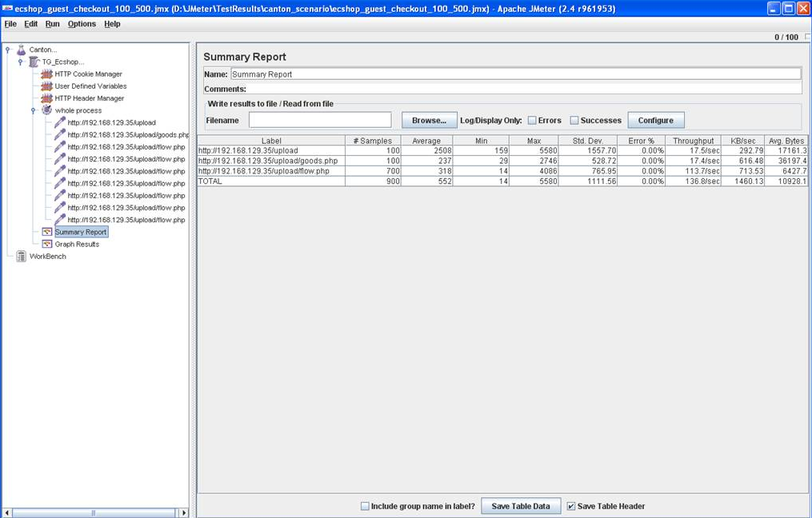Click the sampler icon for upload/goods.php
The width and height of the screenshot is (812, 518).
[60, 134]
